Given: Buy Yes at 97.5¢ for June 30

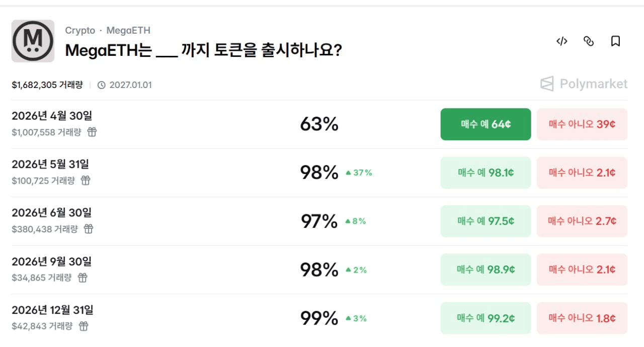Looking at the screenshot, I should (486, 221).
